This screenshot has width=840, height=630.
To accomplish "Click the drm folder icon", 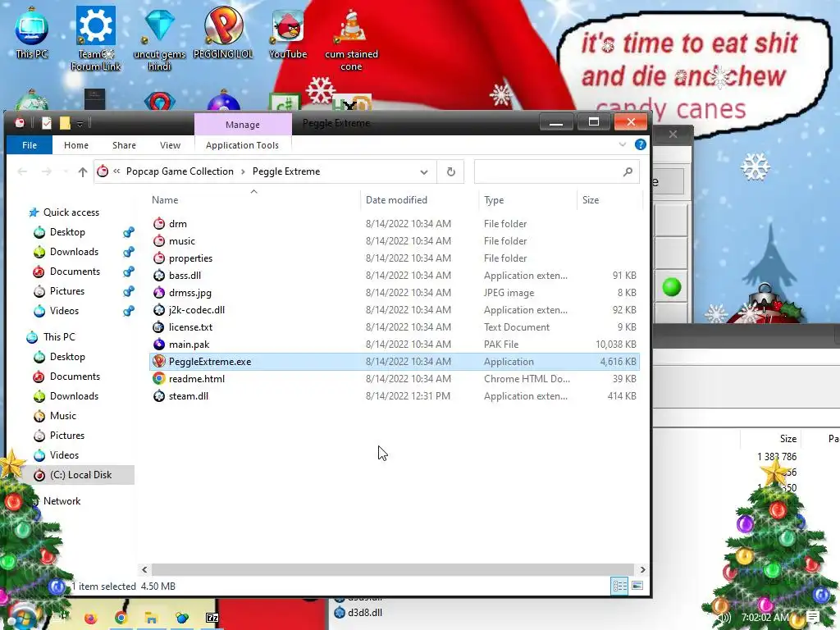I will coord(159,224).
